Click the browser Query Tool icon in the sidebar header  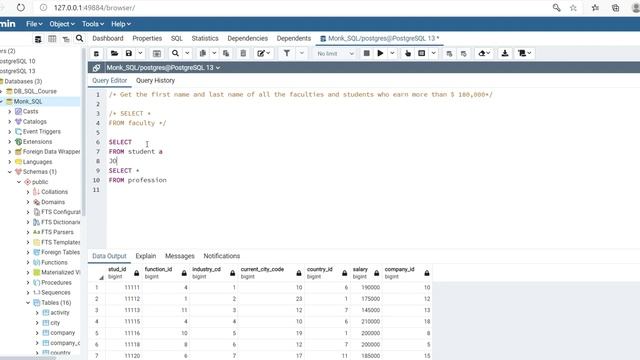[38, 39]
